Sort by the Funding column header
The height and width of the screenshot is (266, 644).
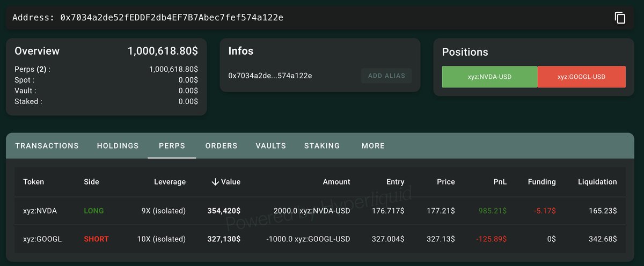[x=541, y=182]
